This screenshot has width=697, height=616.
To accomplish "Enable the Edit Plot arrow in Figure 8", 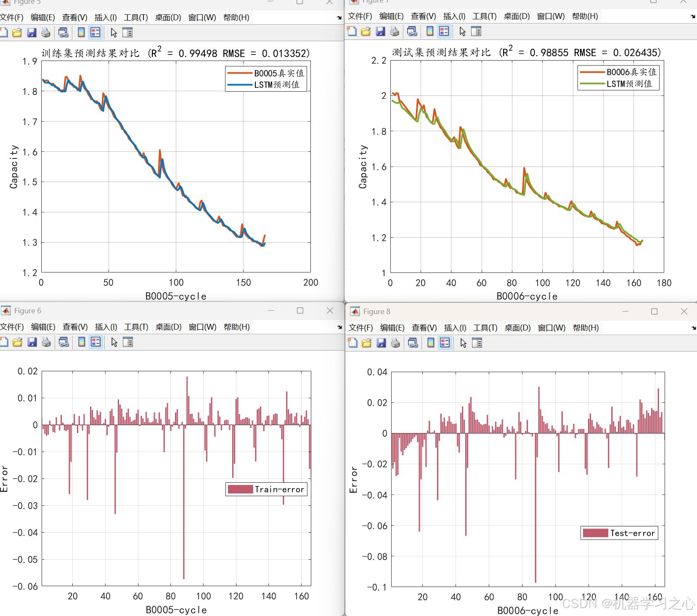I will pos(463,343).
